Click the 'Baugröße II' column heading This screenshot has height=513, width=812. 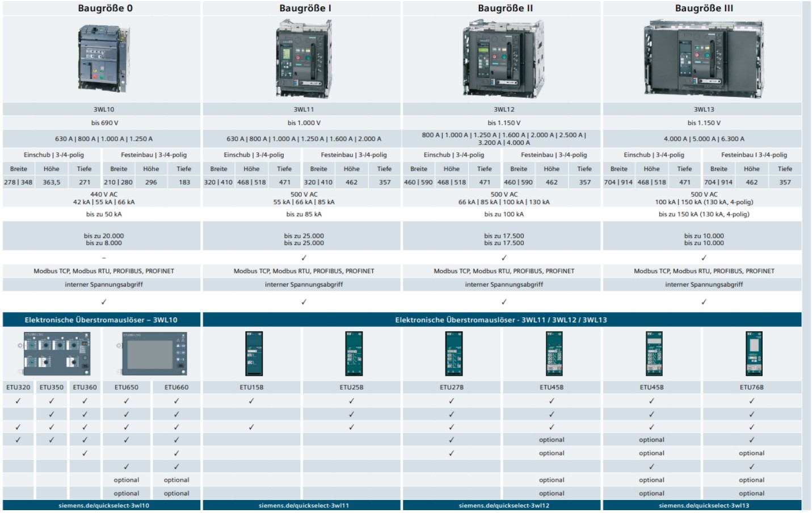pos(505,9)
